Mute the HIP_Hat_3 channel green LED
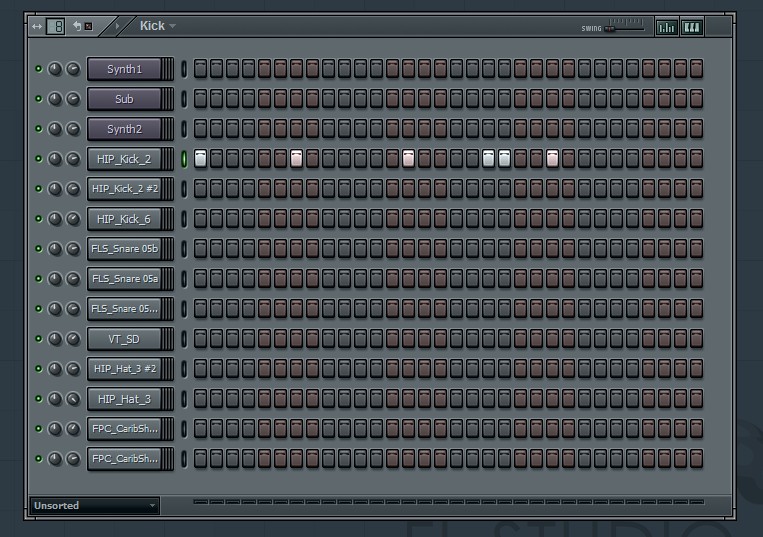 [38, 399]
